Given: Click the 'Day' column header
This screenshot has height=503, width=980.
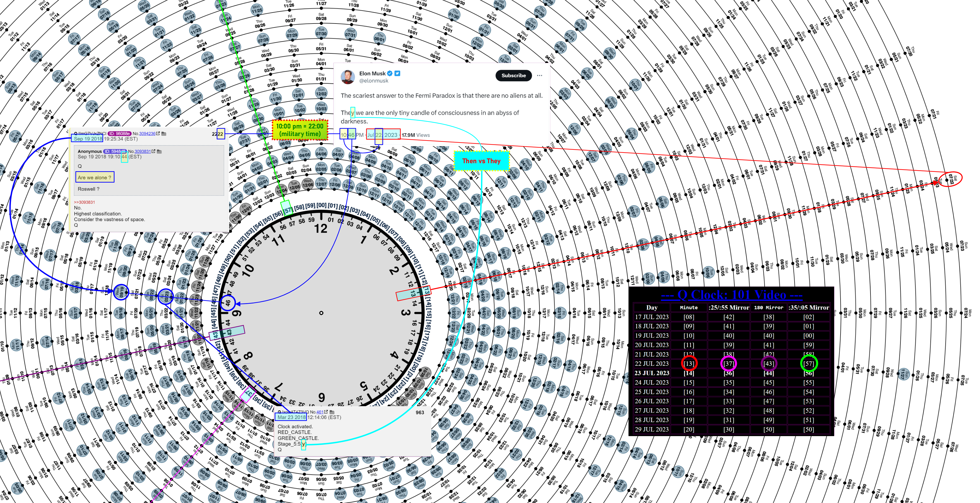Looking at the screenshot, I should pyautogui.click(x=652, y=308).
